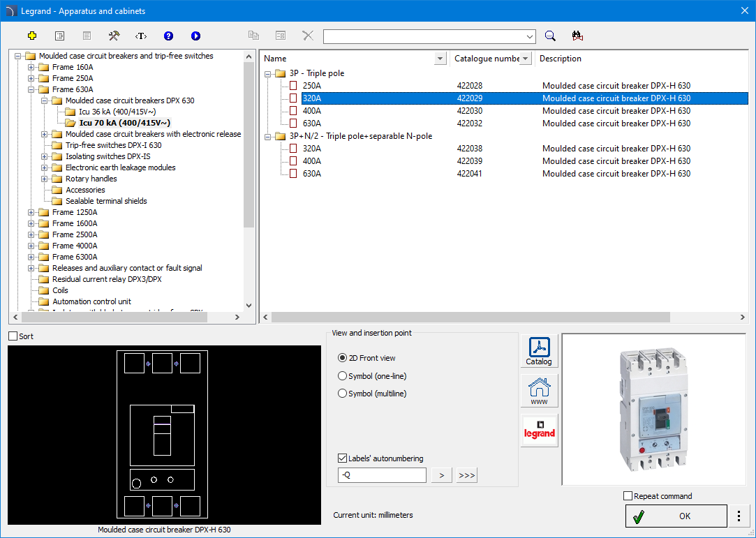
Task: Click the <T> text toolbar icon
Action: (x=141, y=36)
